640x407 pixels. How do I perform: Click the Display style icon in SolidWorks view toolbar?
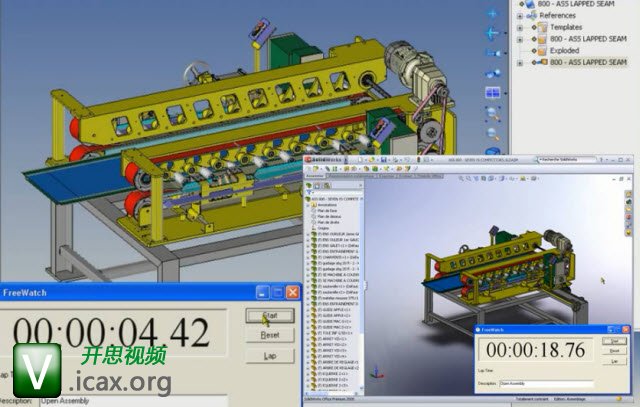point(502,178)
